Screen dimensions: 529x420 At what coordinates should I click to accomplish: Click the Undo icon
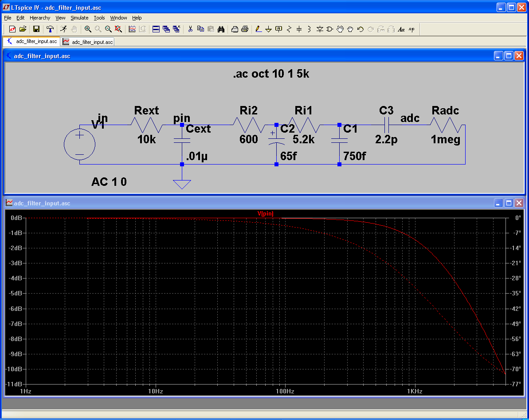[x=360, y=29]
